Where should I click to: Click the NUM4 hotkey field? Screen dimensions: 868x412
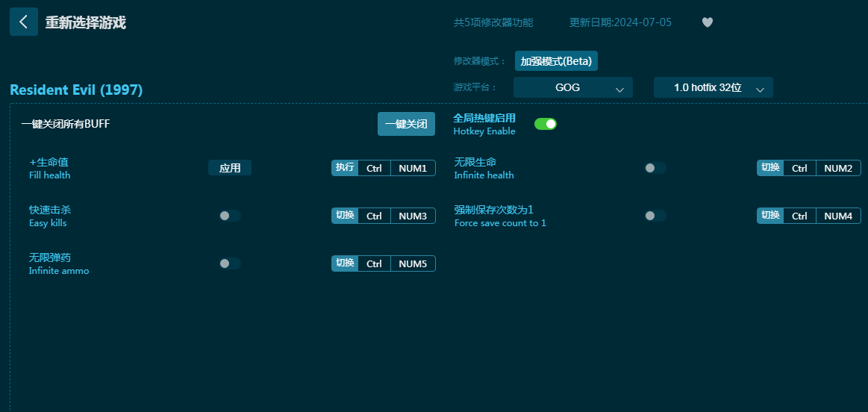click(x=838, y=216)
